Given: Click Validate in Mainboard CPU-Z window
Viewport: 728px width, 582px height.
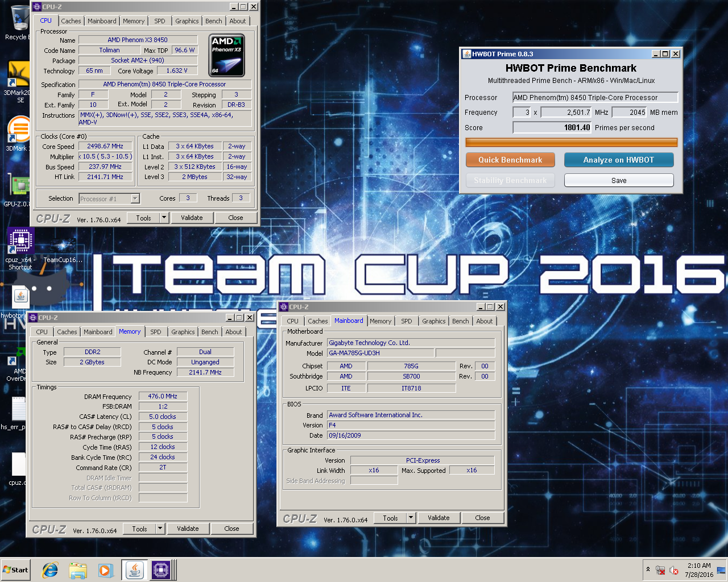Looking at the screenshot, I should [x=439, y=518].
